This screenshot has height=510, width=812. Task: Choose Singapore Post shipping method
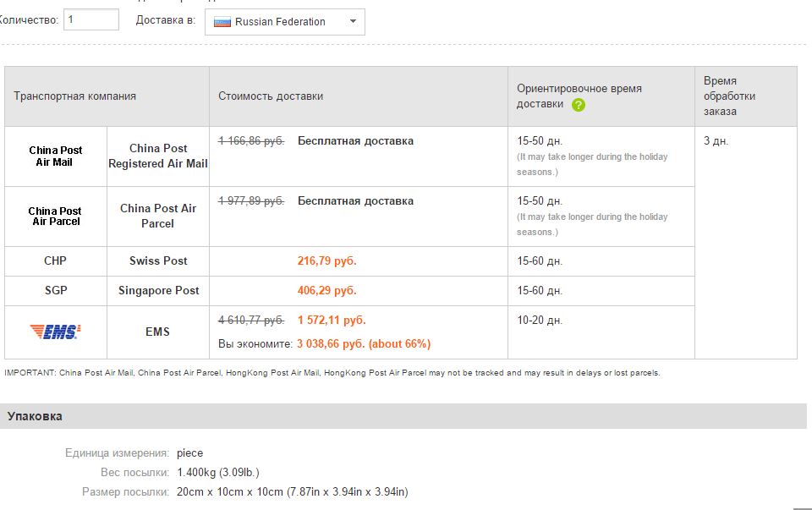158,290
